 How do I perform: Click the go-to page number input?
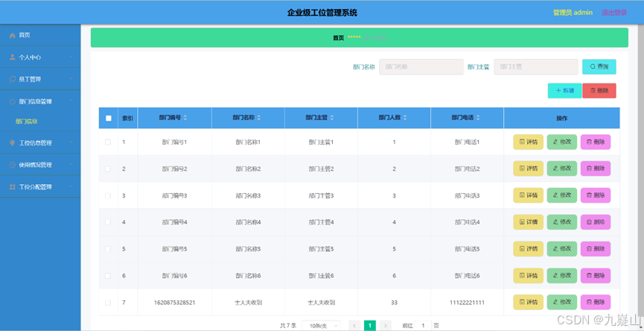click(x=424, y=326)
